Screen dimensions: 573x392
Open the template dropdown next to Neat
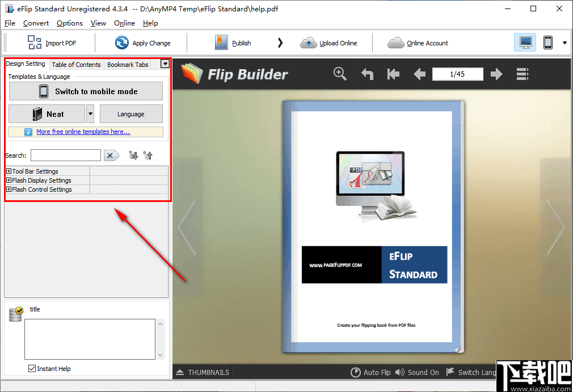89,113
